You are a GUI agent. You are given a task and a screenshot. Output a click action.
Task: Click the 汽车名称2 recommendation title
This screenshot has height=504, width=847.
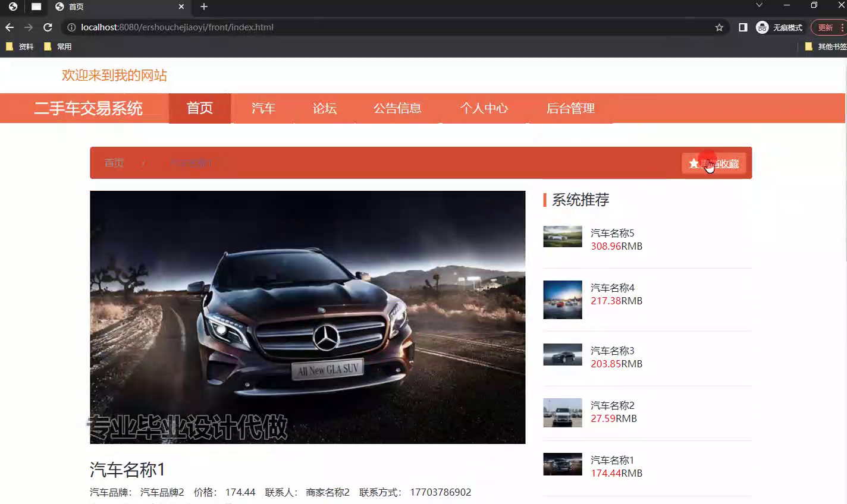click(x=613, y=405)
